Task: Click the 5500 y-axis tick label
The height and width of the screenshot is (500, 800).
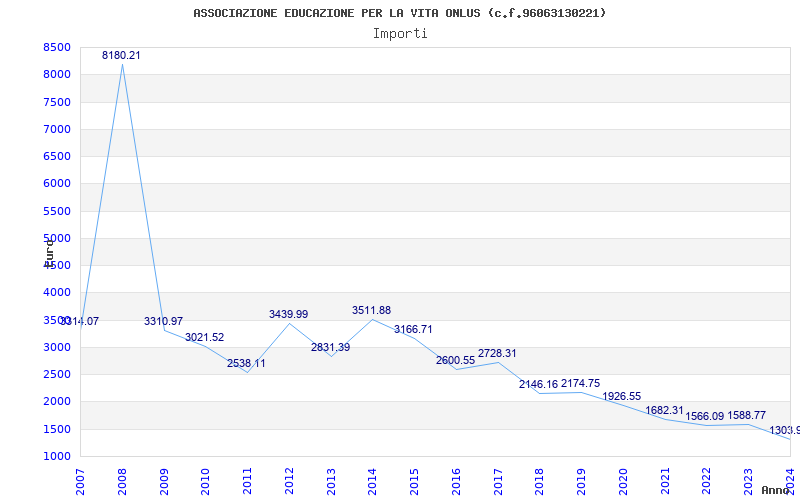Action: point(57,211)
